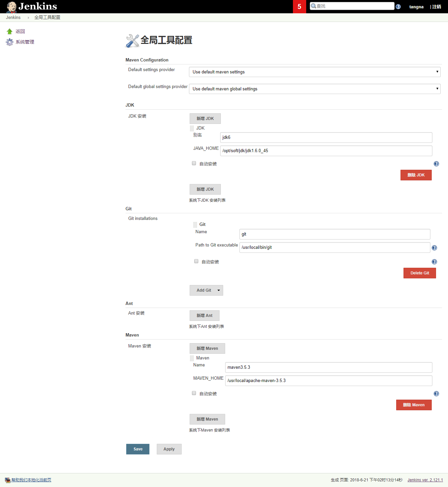This screenshot has width=448, height=487.
Task: Click the 系统下Maven 安装列表 text
Action: [210, 430]
